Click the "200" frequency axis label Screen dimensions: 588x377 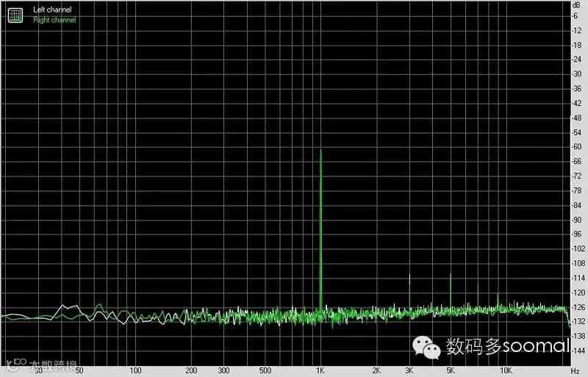[x=191, y=370]
